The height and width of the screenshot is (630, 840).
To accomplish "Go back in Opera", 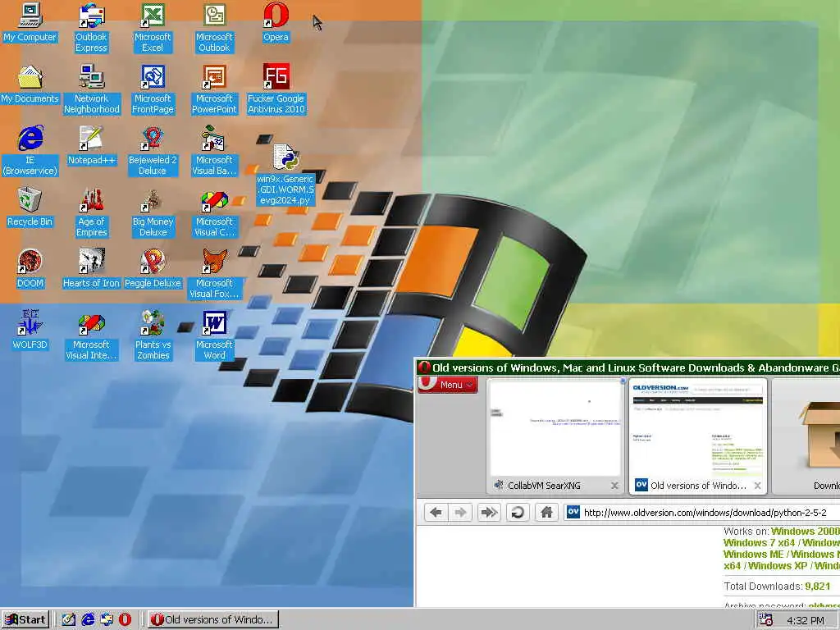I will [436, 513].
